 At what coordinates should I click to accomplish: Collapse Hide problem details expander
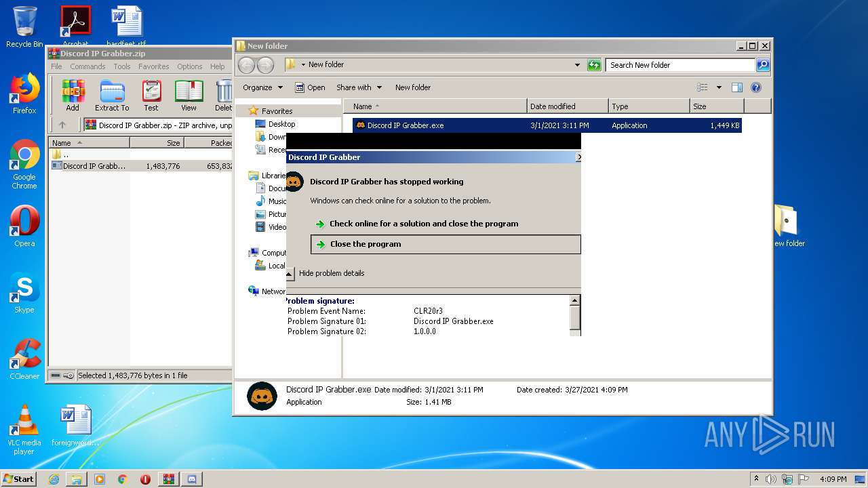(290, 274)
